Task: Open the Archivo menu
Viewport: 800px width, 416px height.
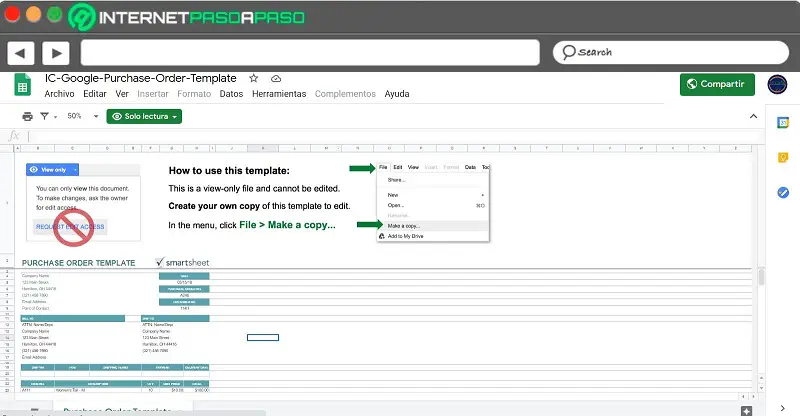Action: 59,94
